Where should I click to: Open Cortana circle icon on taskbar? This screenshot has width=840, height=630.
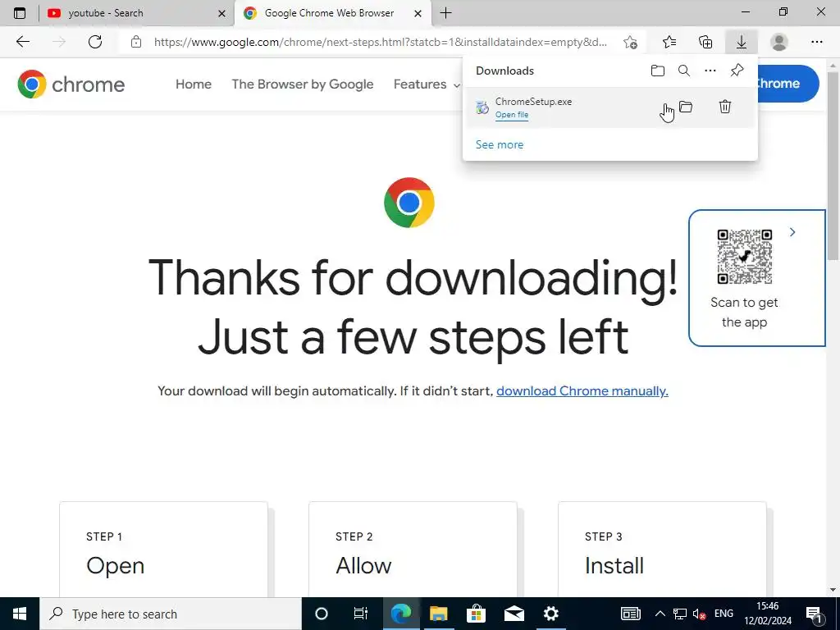322,614
